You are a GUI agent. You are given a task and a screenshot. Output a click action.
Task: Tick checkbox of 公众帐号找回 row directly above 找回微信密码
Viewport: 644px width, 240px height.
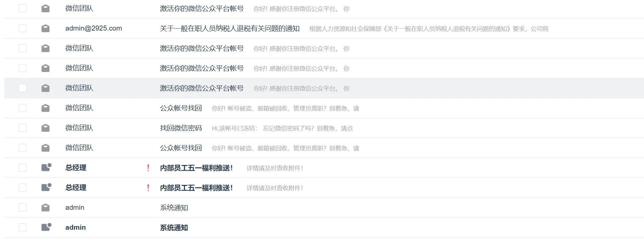click(x=23, y=108)
